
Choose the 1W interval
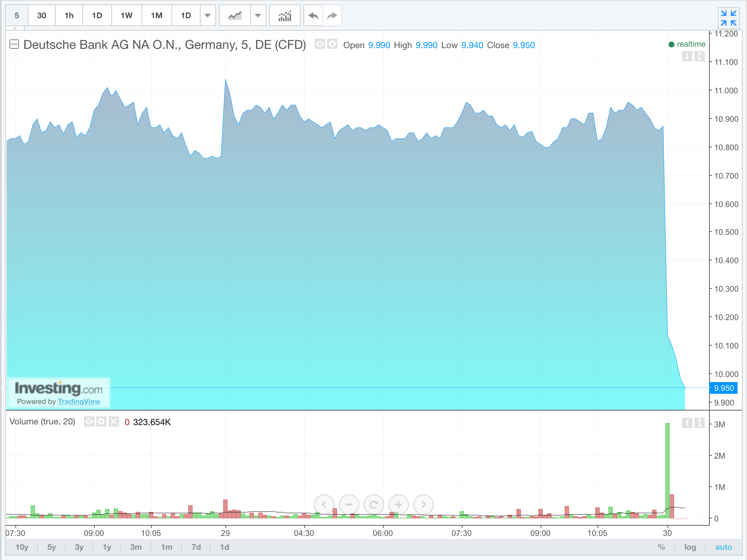[x=127, y=16]
